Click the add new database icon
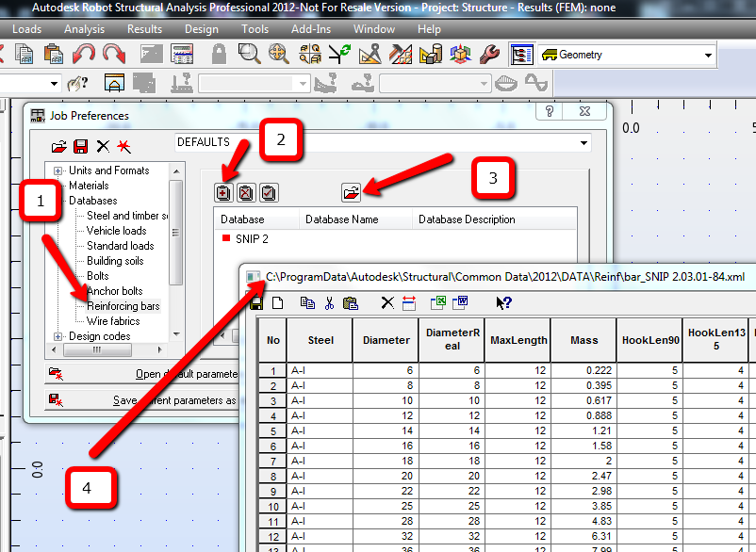This screenshot has width=756, height=552. click(x=222, y=192)
